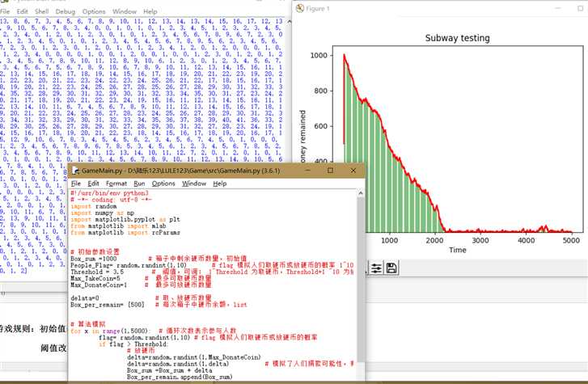Open File menu in Python Shell window
588x384 pixels.
(5, 11)
